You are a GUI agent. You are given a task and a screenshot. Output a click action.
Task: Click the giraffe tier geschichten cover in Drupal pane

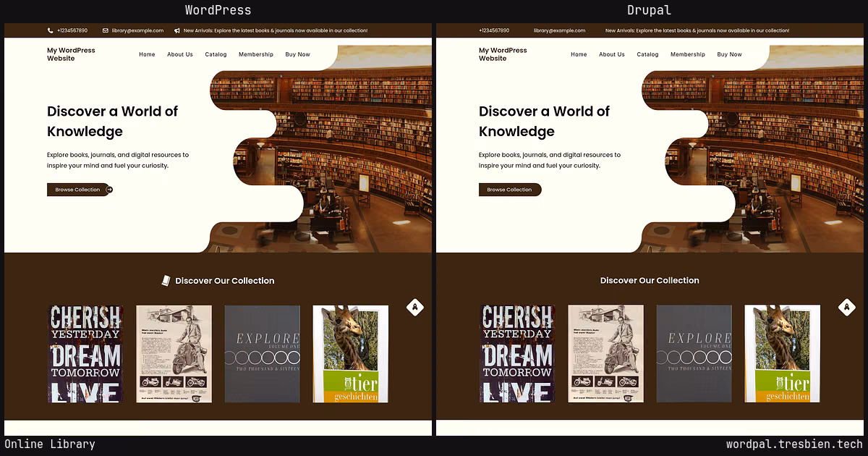pyautogui.click(x=783, y=354)
